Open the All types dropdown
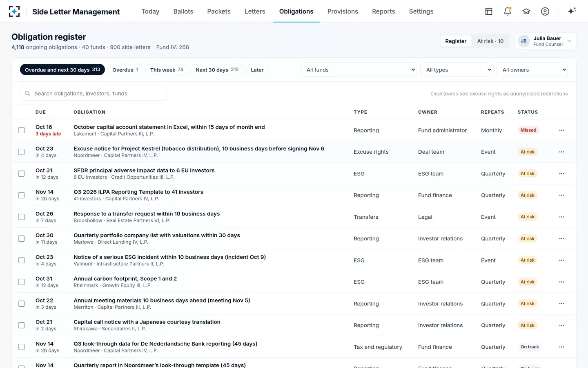 [x=457, y=70]
